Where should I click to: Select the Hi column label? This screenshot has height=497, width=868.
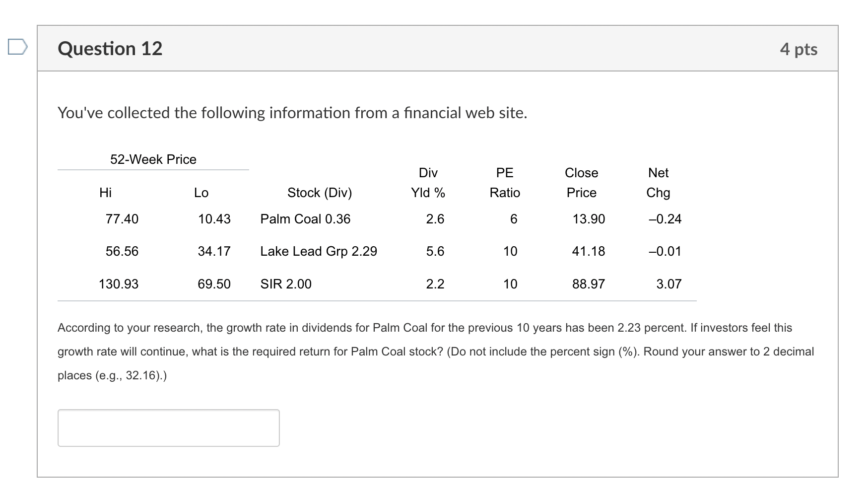click(106, 193)
